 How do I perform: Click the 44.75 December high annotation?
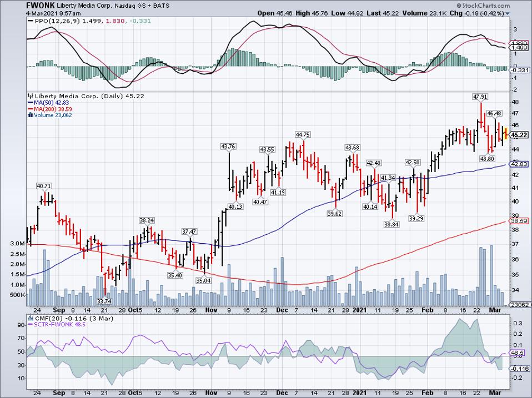coord(303,134)
